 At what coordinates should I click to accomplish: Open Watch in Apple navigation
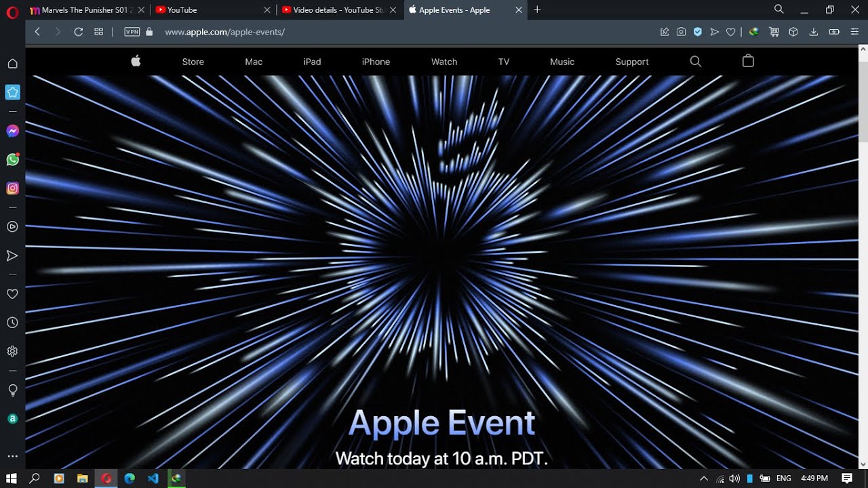tap(444, 62)
